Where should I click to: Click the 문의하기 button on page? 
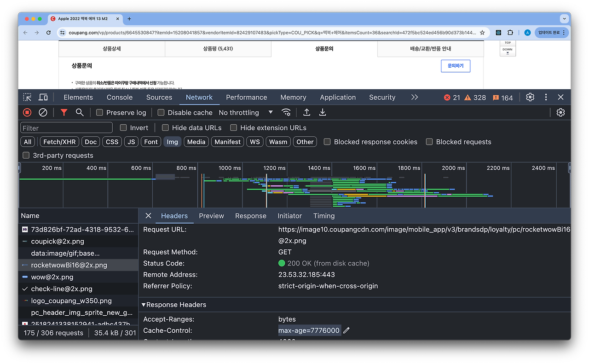455,66
